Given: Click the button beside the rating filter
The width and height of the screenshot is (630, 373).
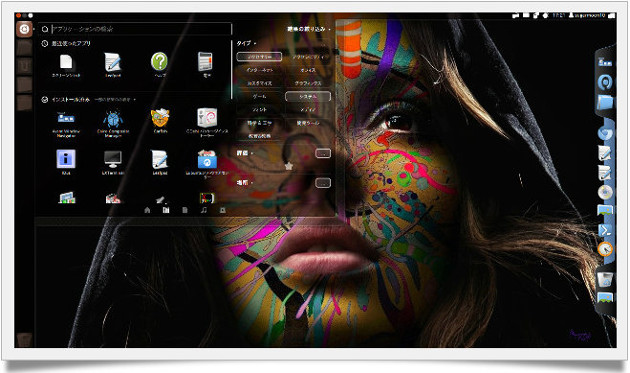Looking at the screenshot, I should 323,153.
